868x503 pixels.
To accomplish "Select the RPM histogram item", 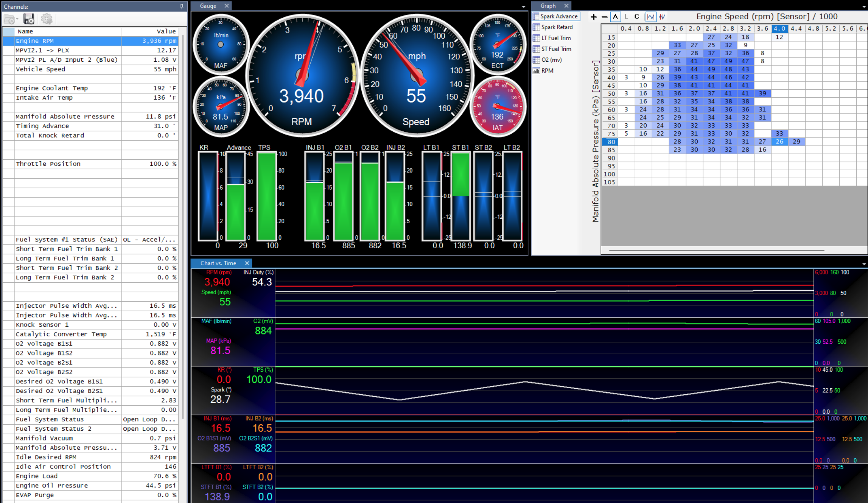I will click(547, 71).
